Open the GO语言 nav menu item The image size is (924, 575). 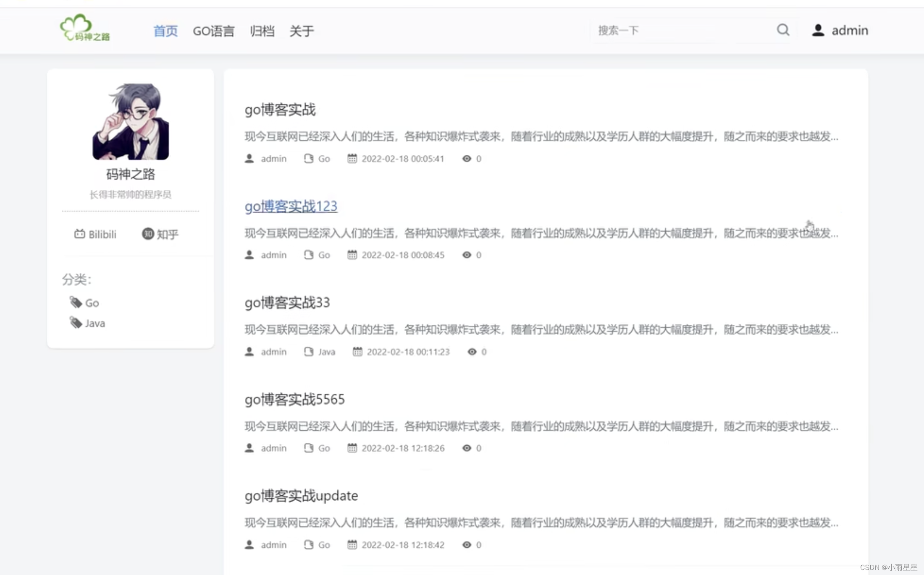point(213,31)
